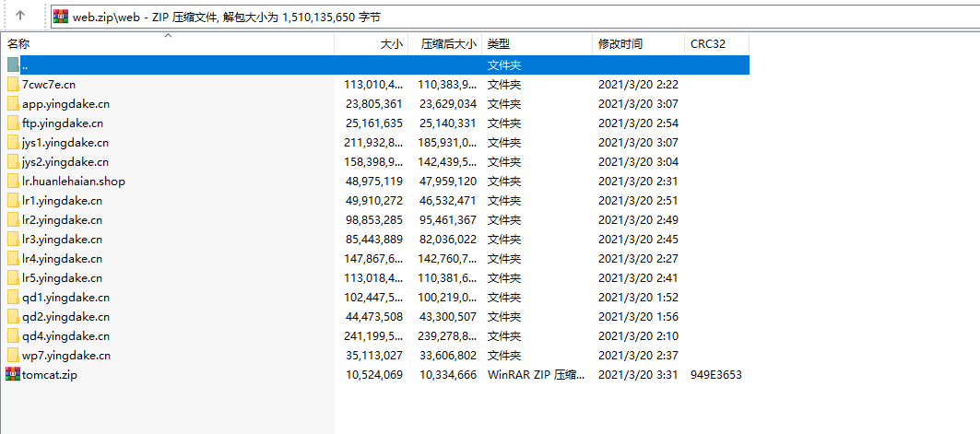Select the qd2.yingdake.cn folder name

point(65,317)
